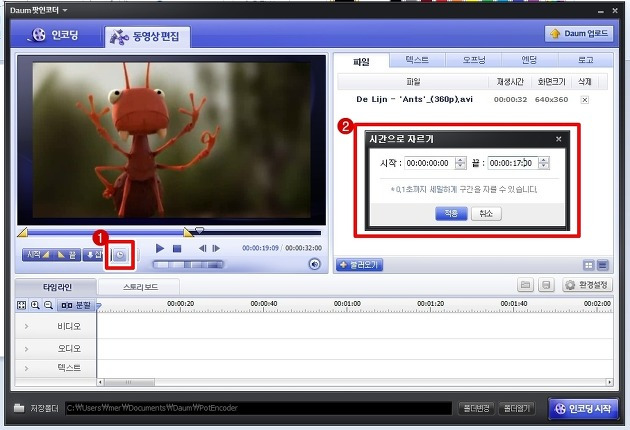Switch file list to thumbnail grid view
Screen dimensions: 630x430
pyautogui.click(x=588, y=265)
